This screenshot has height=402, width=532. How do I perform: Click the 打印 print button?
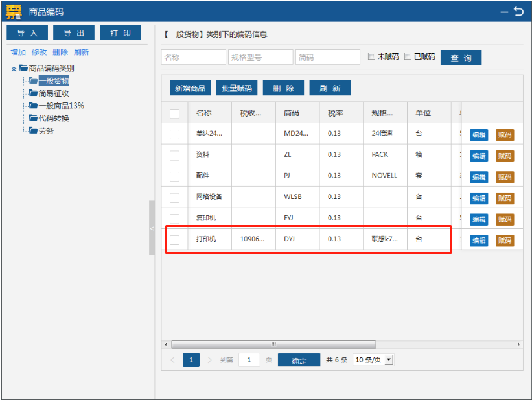tap(120, 33)
